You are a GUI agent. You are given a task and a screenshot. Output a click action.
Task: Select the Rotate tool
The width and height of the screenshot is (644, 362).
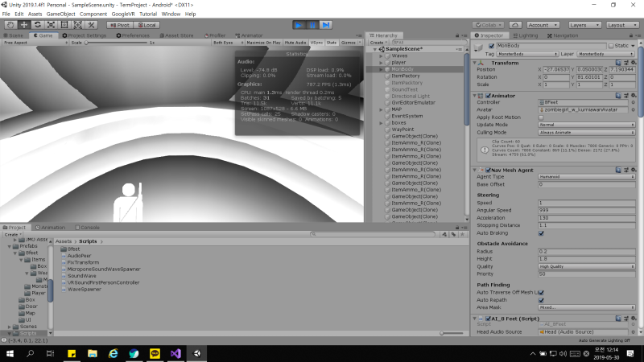37,25
